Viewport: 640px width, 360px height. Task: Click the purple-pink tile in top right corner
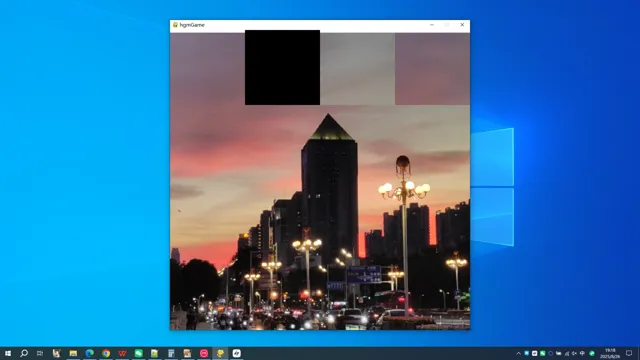coord(432,69)
